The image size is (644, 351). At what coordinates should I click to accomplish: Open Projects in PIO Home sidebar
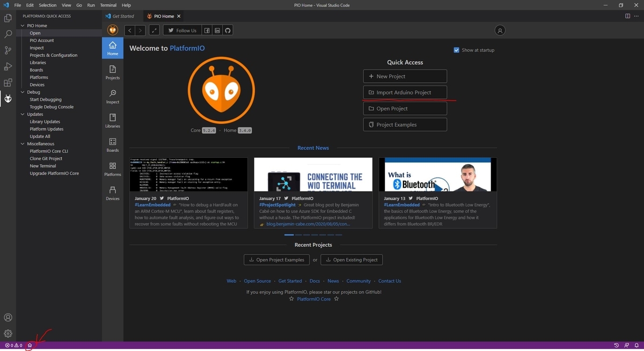coord(113,72)
